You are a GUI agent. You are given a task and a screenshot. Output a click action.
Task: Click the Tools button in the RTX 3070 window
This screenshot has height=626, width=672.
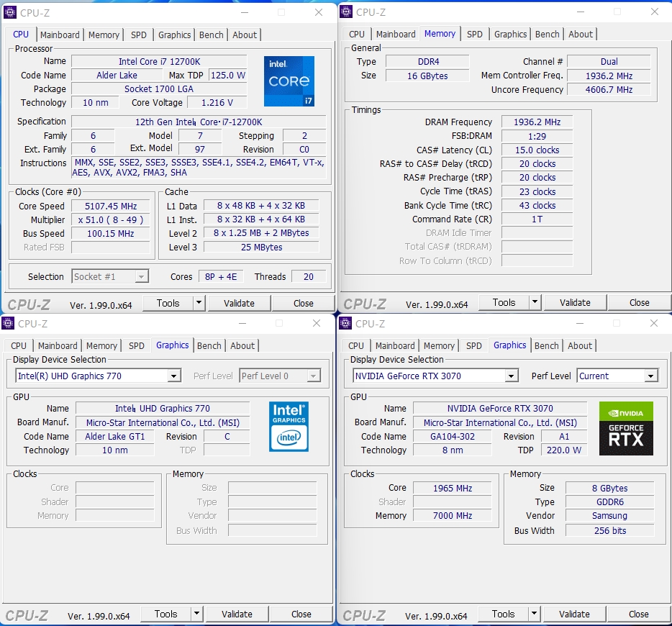503,614
